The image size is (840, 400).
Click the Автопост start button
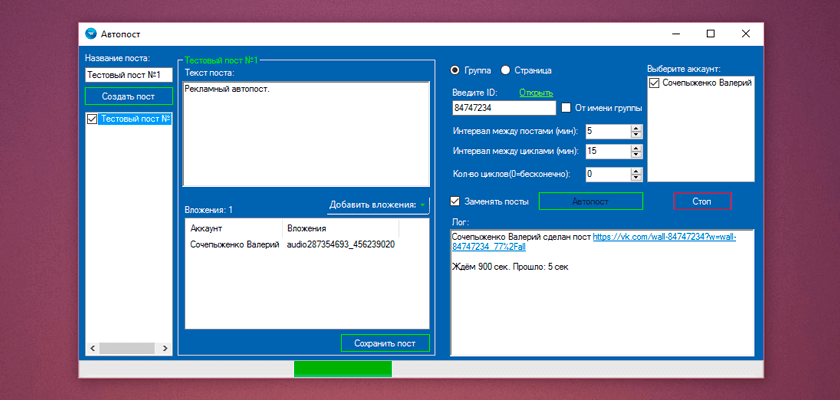(590, 201)
